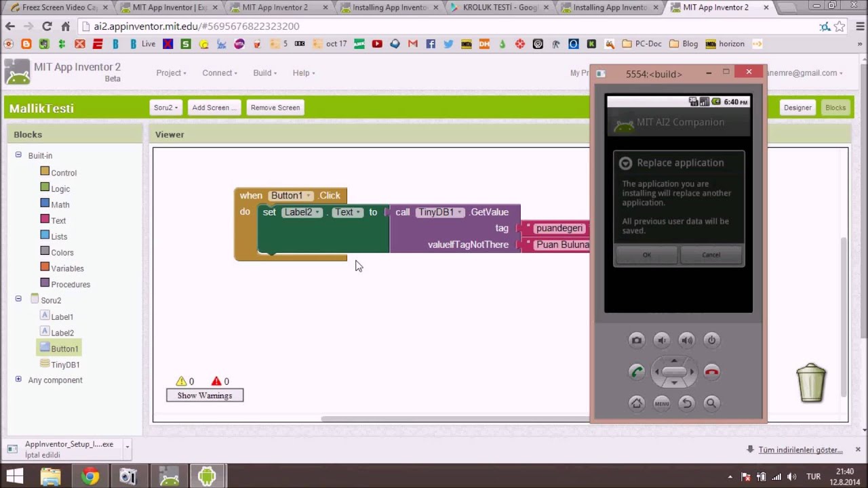Switch to Designer view
Image resolution: width=868 pixels, height=488 pixels.
[797, 107]
